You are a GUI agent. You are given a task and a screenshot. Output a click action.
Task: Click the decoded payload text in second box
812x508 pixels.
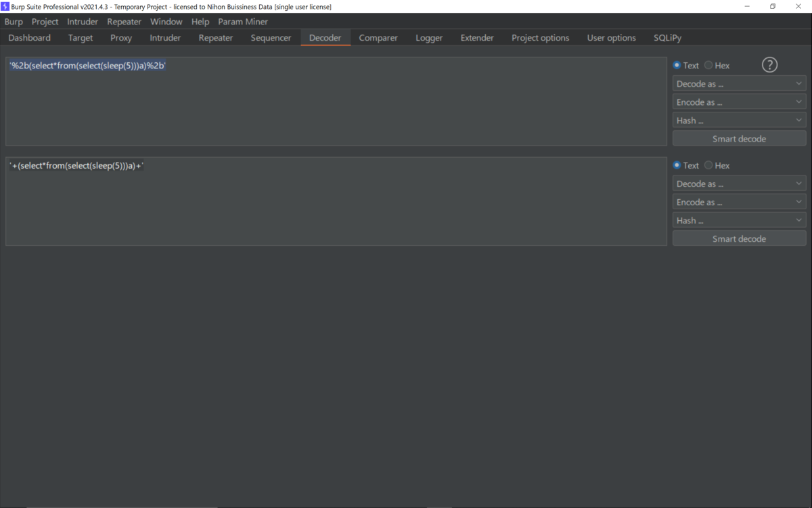(77, 165)
